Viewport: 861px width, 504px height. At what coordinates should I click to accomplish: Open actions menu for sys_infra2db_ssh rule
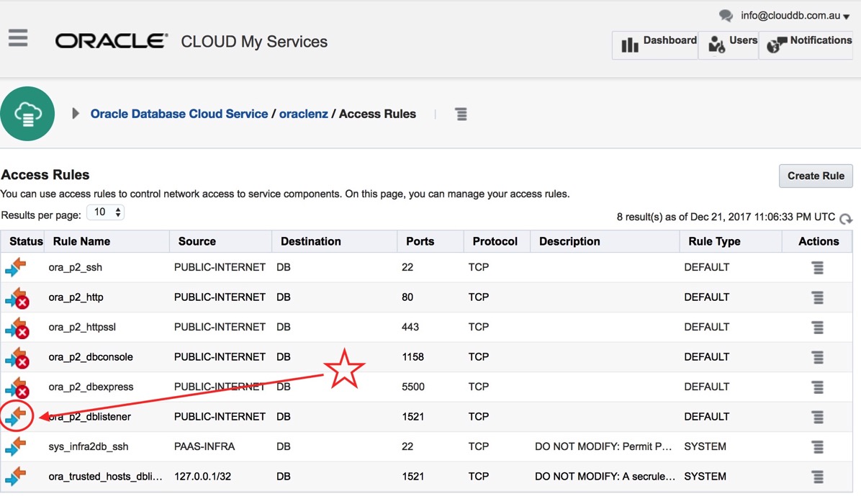coord(817,447)
